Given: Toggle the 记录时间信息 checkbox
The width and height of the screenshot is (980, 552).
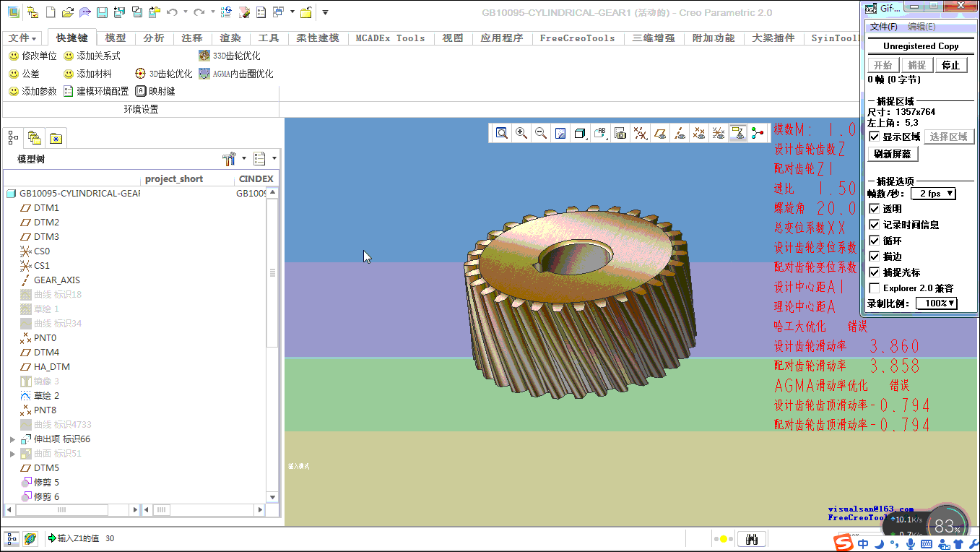Looking at the screenshot, I should click(875, 225).
